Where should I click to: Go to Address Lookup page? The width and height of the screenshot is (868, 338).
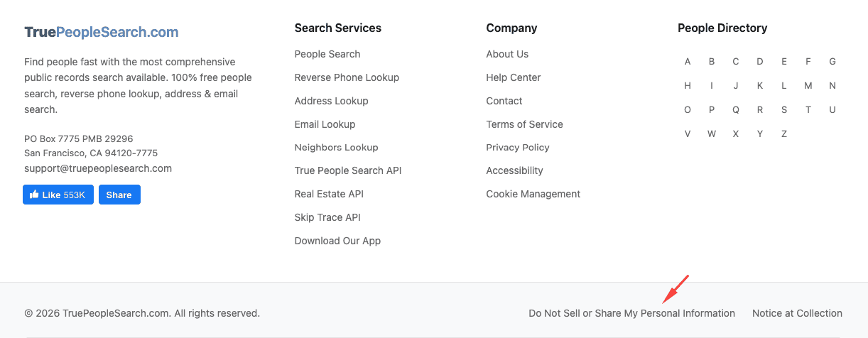point(331,101)
